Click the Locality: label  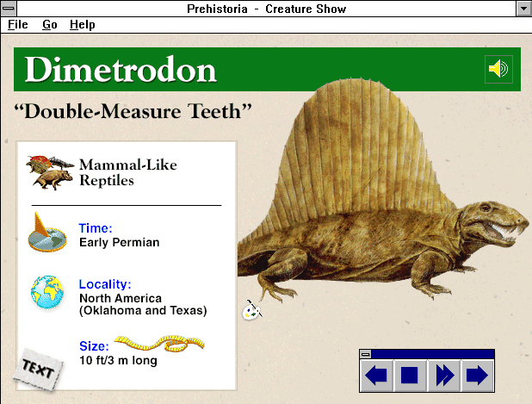[105, 284]
